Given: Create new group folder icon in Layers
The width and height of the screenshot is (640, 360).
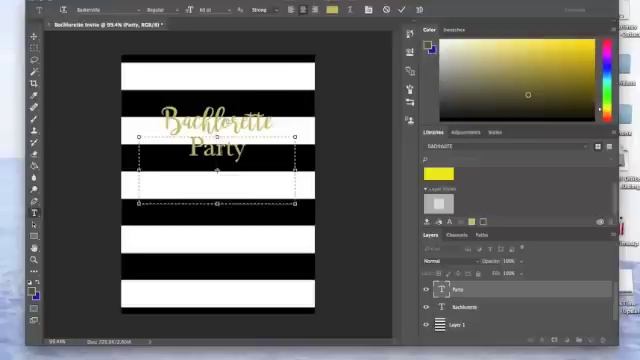Looking at the screenshot, I should tap(579, 340).
